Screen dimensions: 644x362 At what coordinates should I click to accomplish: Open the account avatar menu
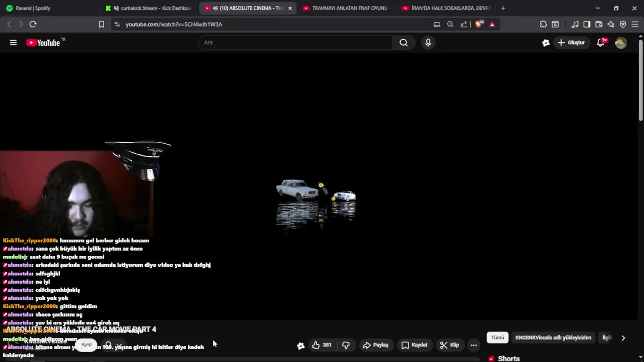621,43
